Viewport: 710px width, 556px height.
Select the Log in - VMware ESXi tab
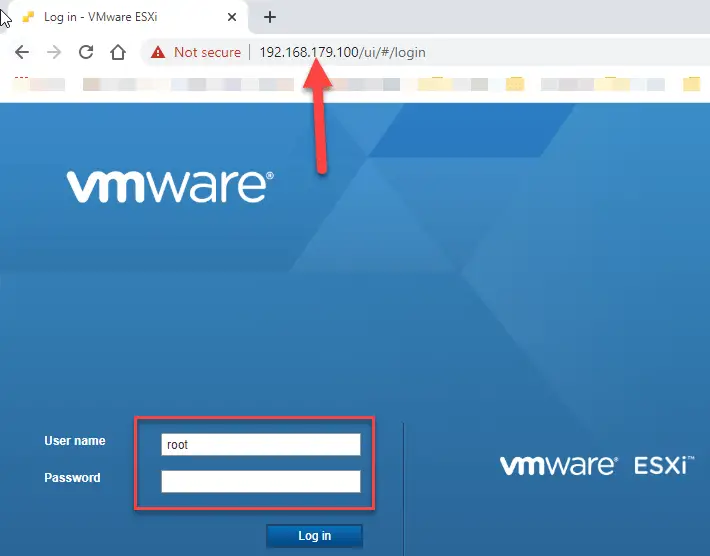point(128,17)
